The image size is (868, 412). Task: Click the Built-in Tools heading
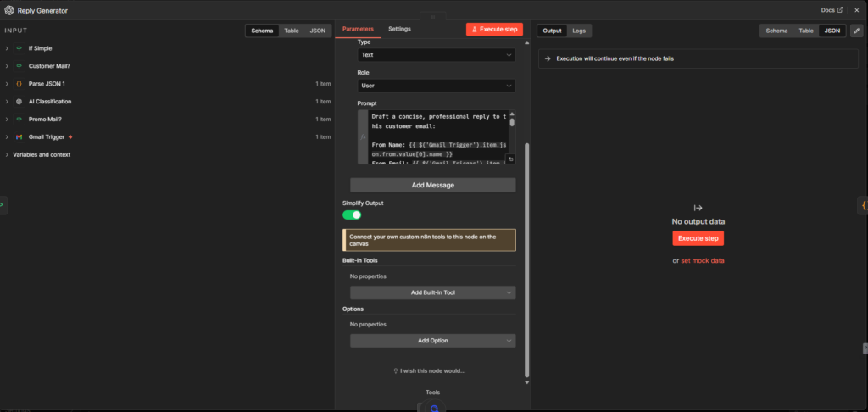point(360,260)
